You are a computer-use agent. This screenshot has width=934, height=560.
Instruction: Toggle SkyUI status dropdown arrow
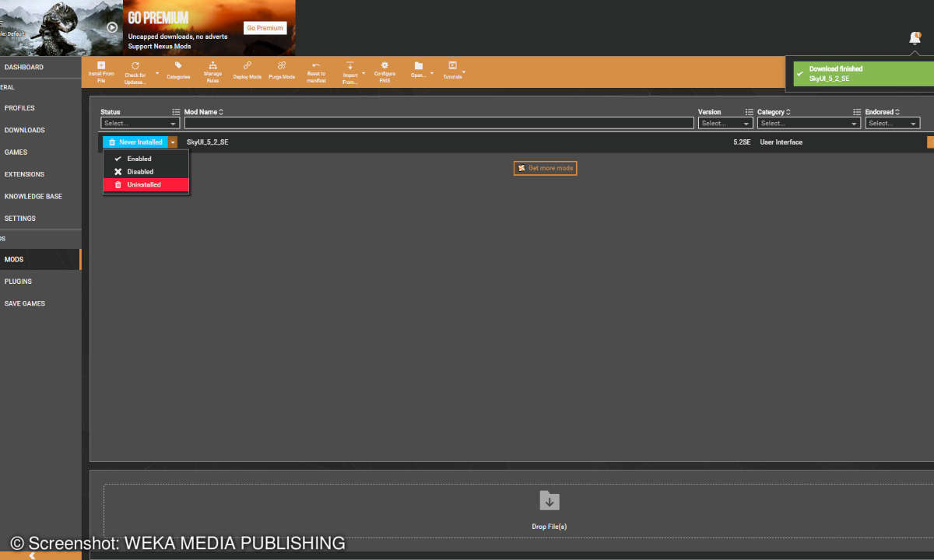(173, 142)
